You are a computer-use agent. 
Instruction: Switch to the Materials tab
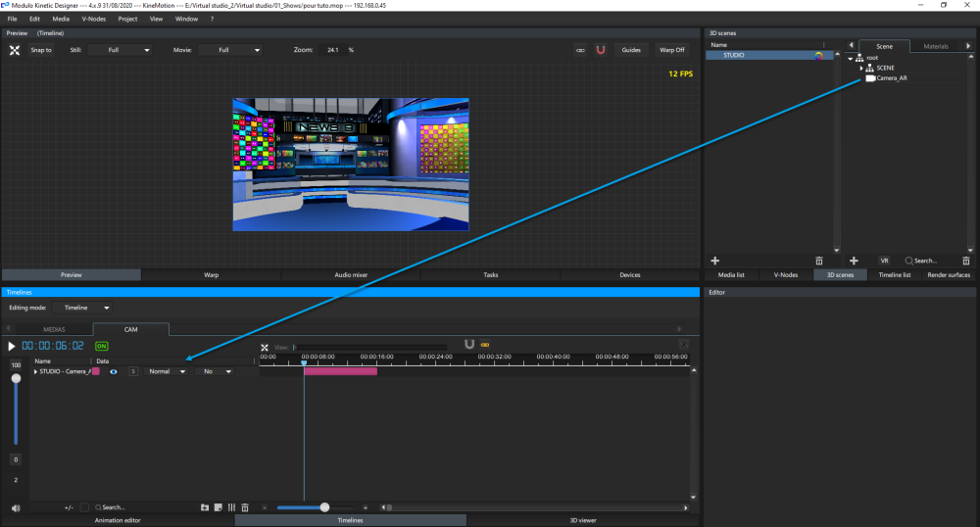[x=936, y=46]
